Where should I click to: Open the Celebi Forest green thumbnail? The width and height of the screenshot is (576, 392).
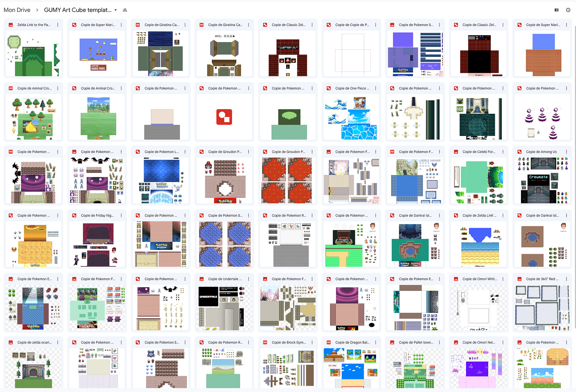pyautogui.click(x=479, y=181)
